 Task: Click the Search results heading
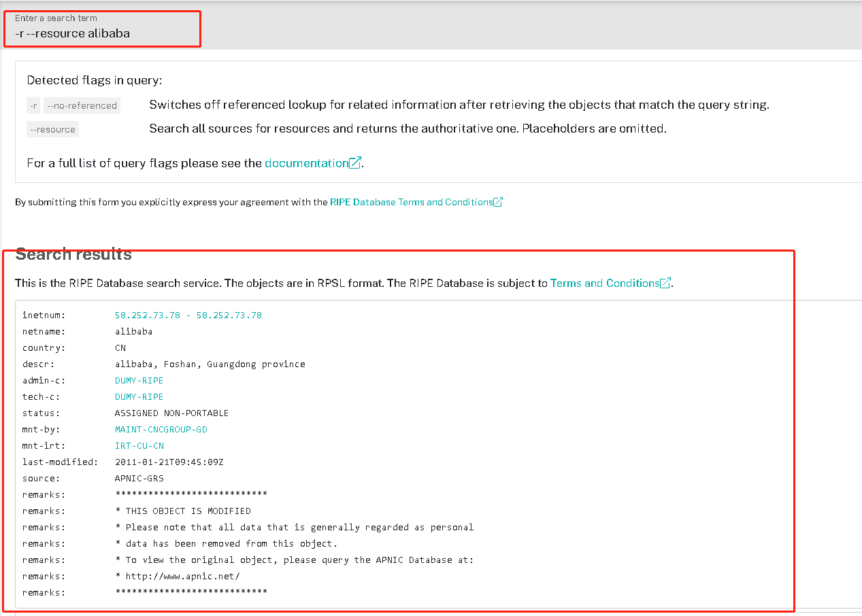pyautogui.click(x=73, y=254)
